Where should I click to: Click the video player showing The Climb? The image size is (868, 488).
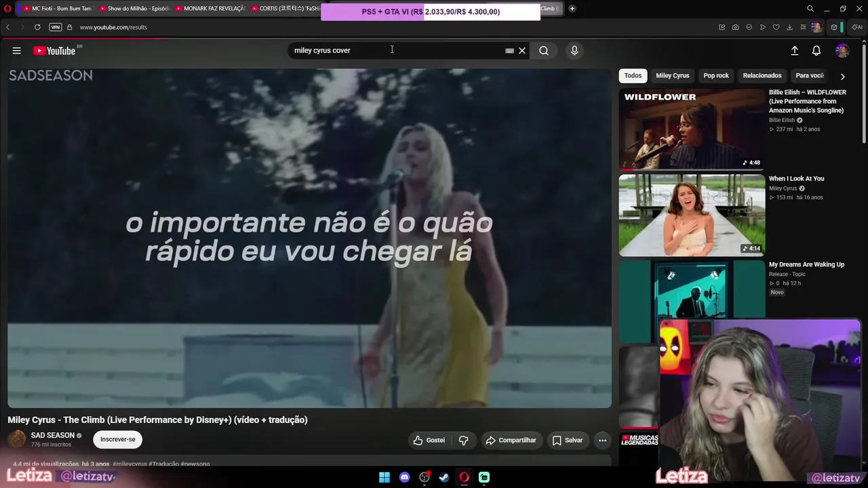(x=309, y=238)
